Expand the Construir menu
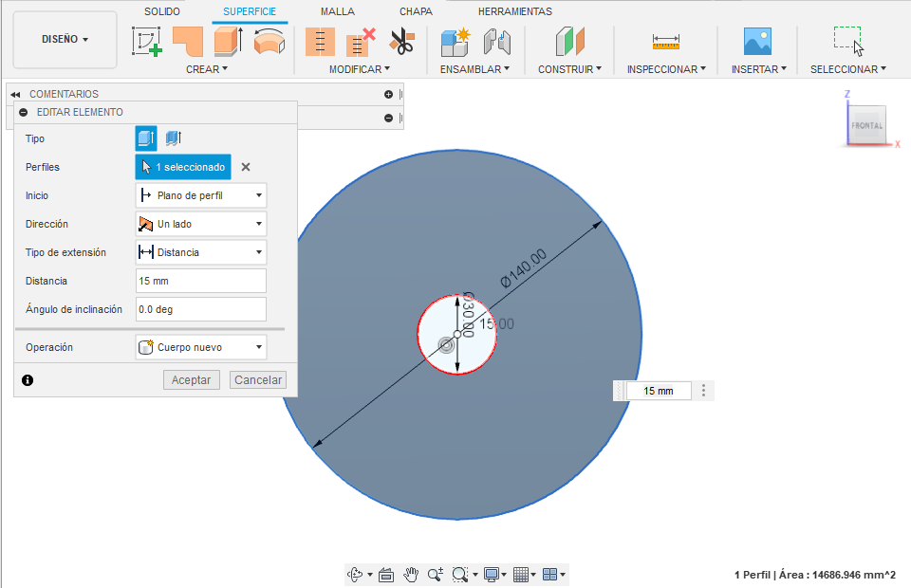The image size is (911, 588). click(x=569, y=69)
